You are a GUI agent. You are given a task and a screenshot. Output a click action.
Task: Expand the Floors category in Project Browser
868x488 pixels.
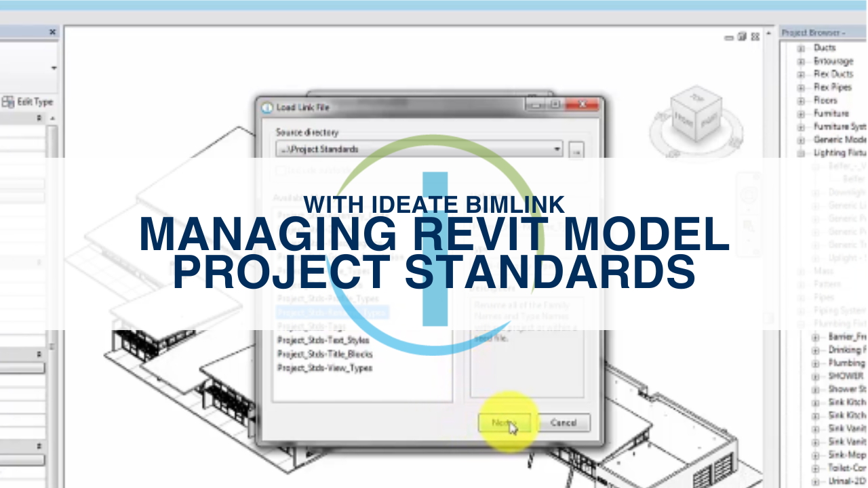tap(802, 100)
